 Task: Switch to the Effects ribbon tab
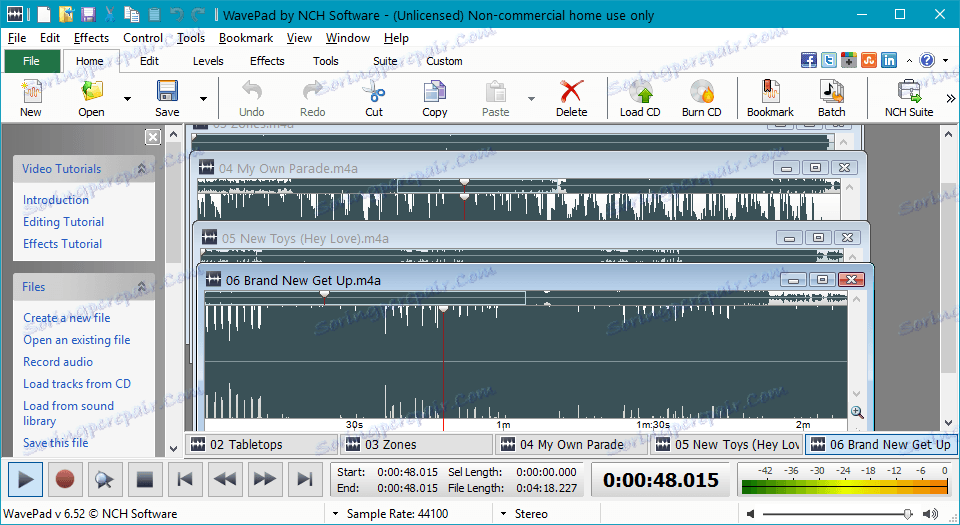[x=267, y=61]
